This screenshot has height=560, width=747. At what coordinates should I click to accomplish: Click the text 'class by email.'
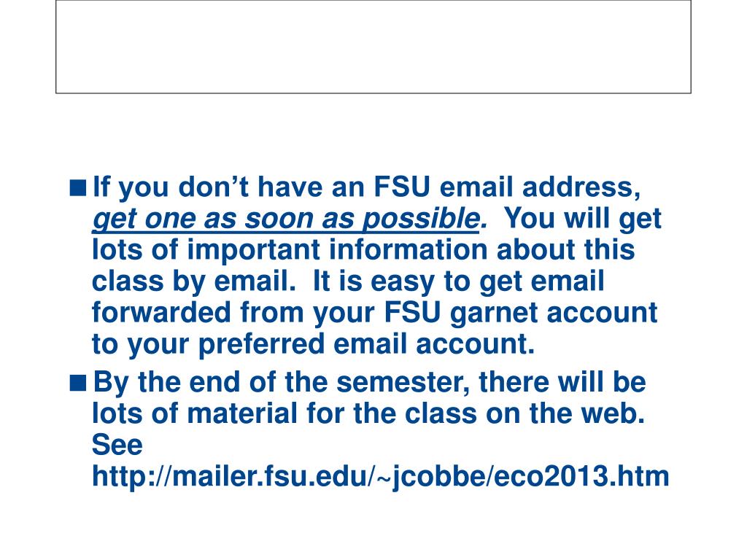pyautogui.click(x=194, y=282)
